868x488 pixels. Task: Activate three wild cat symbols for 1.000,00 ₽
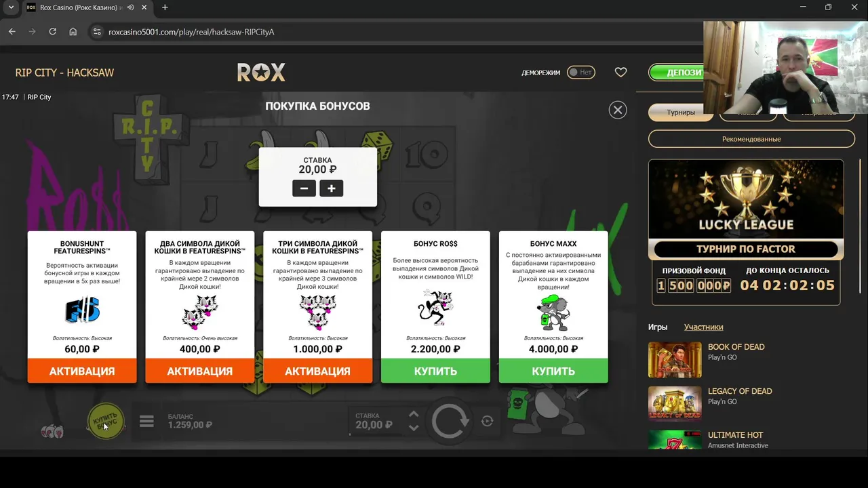(317, 371)
